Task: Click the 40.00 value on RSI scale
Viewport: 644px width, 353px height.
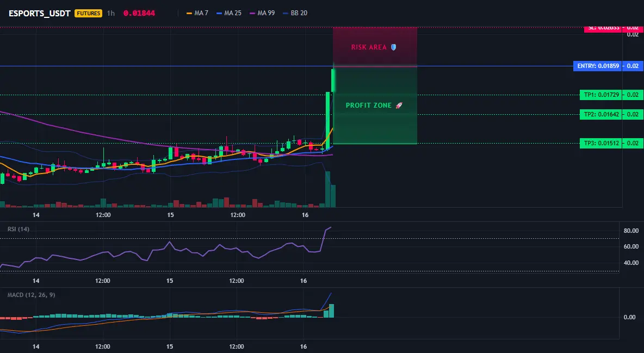Action: click(631, 263)
